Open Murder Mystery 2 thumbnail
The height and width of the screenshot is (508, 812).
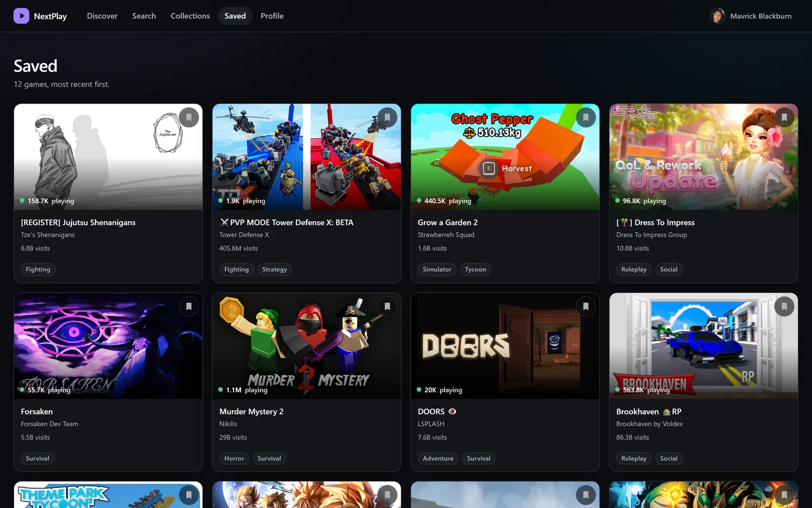(x=307, y=346)
